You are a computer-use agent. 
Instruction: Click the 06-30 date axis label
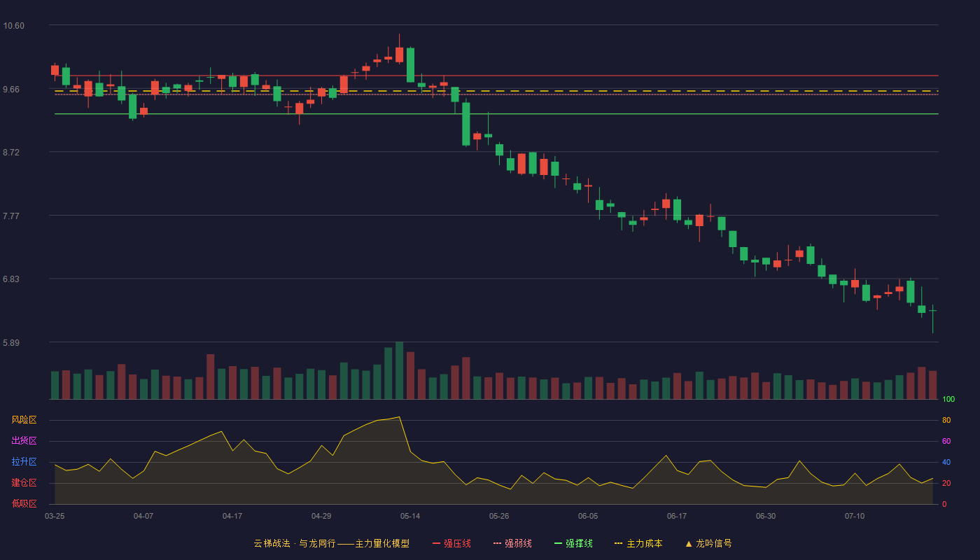pyautogui.click(x=766, y=516)
